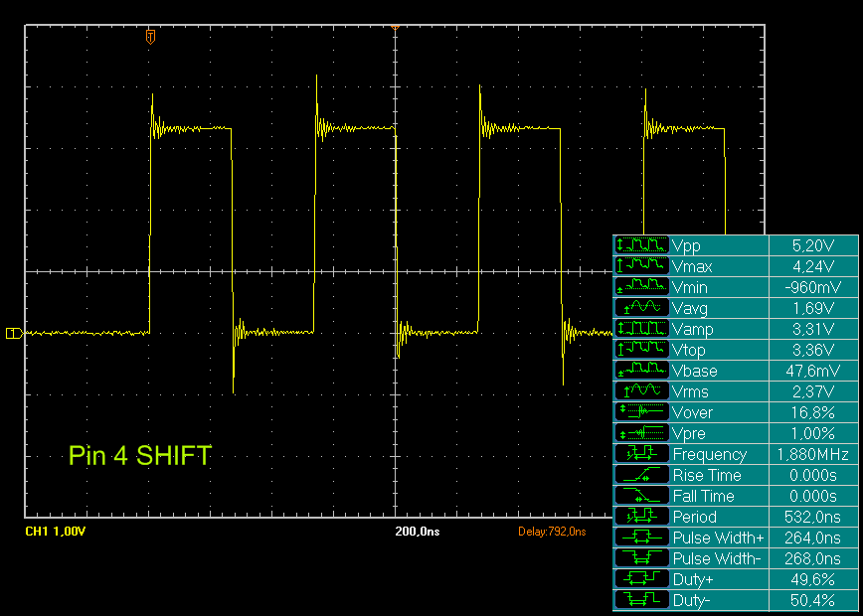The width and height of the screenshot is (863, 616).
Task: Select the Frequency measurement icon
Action: pos(641,454)
